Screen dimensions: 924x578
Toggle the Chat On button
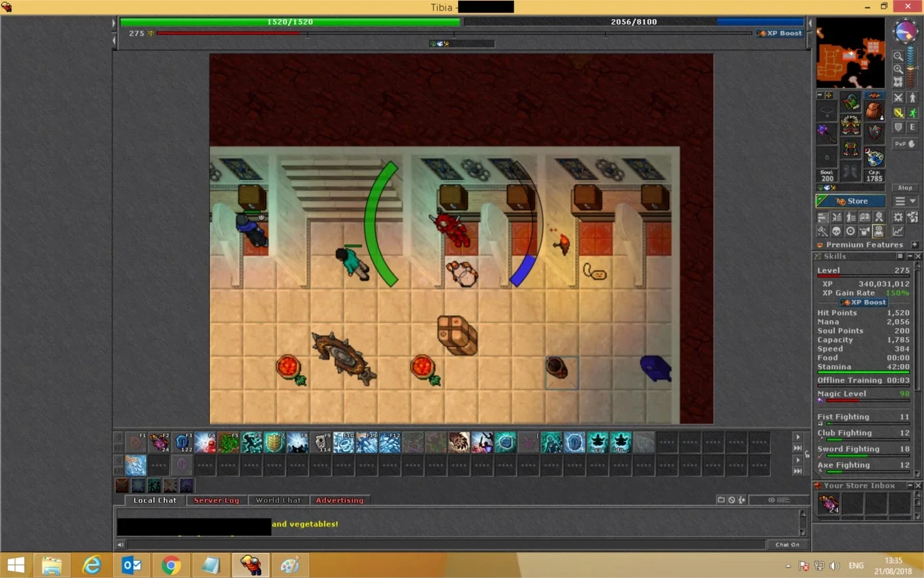click(787, 544)
